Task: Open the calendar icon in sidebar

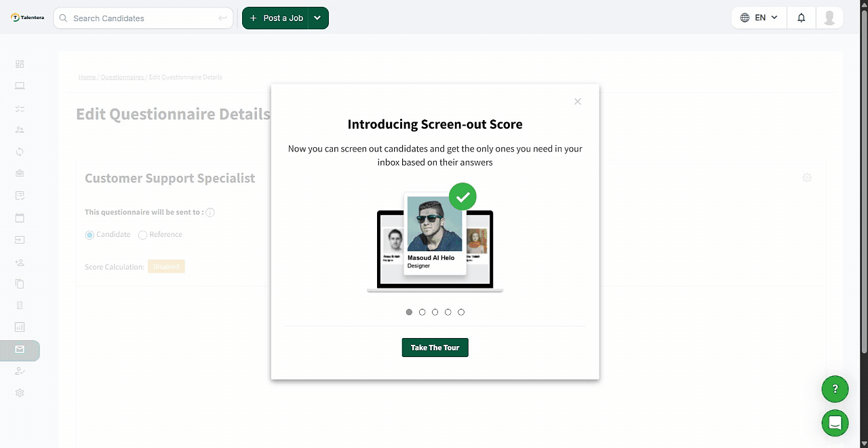Action: click(20, 218)
